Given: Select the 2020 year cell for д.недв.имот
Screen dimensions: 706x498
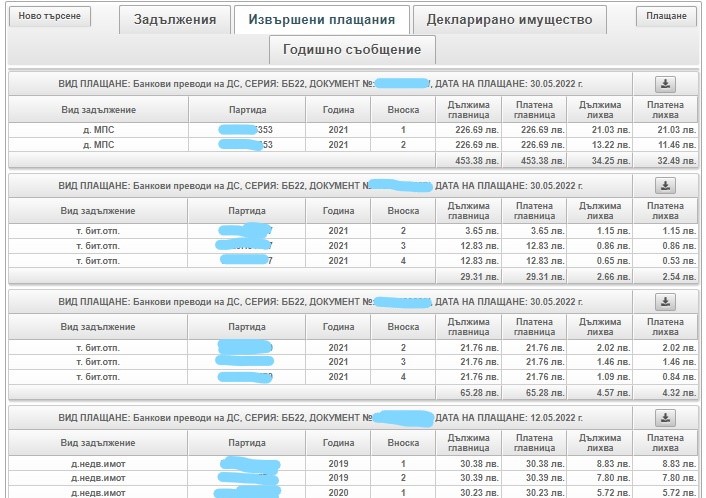Looking at the screenshot, I should (337, 493).
